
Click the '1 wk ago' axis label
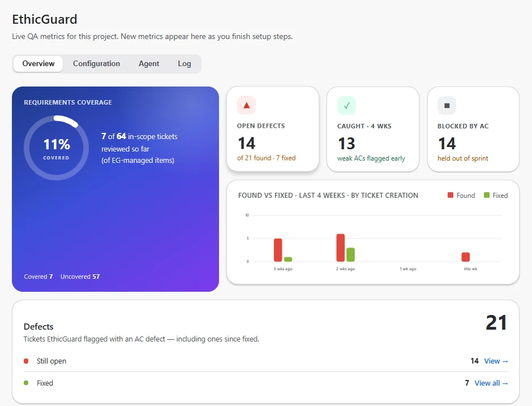[x=408, y=269]
